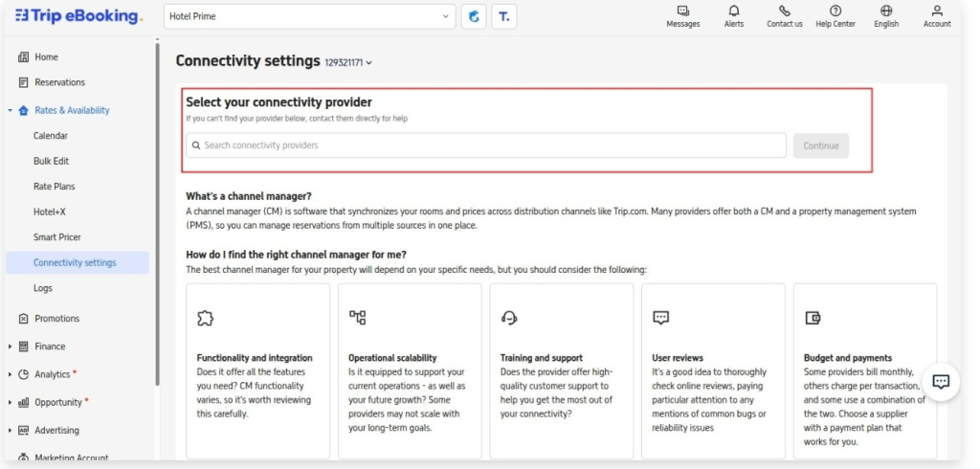The width and height of the screenshot is (980, 469).
Task: Click the Trip eBooking logo
Action: pos(78,16)
